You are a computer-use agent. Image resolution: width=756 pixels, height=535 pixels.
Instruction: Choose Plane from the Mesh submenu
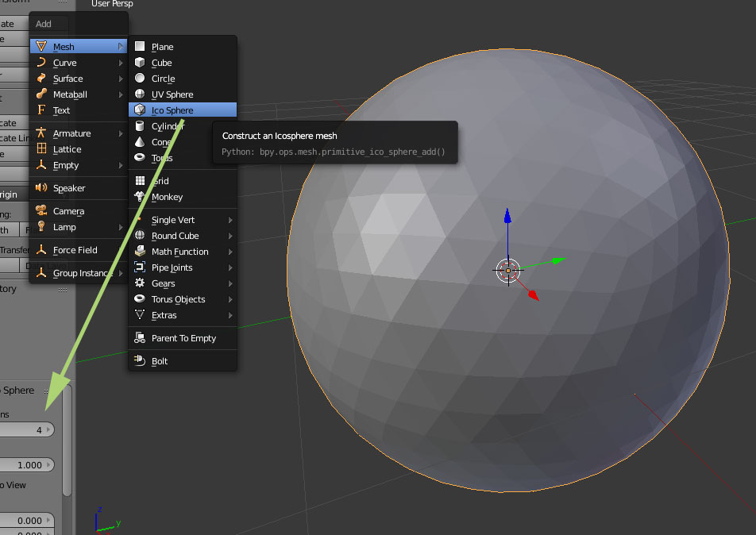(x=183, y=47)
